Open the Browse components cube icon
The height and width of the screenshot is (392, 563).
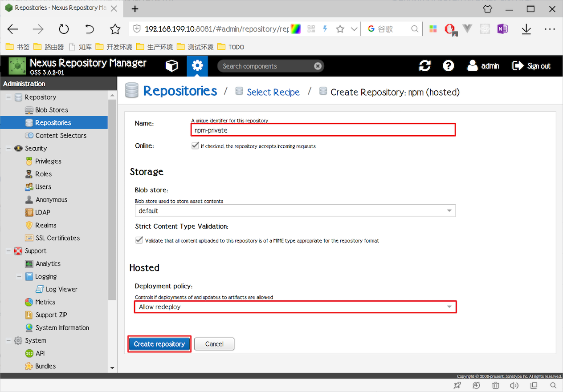171,66
